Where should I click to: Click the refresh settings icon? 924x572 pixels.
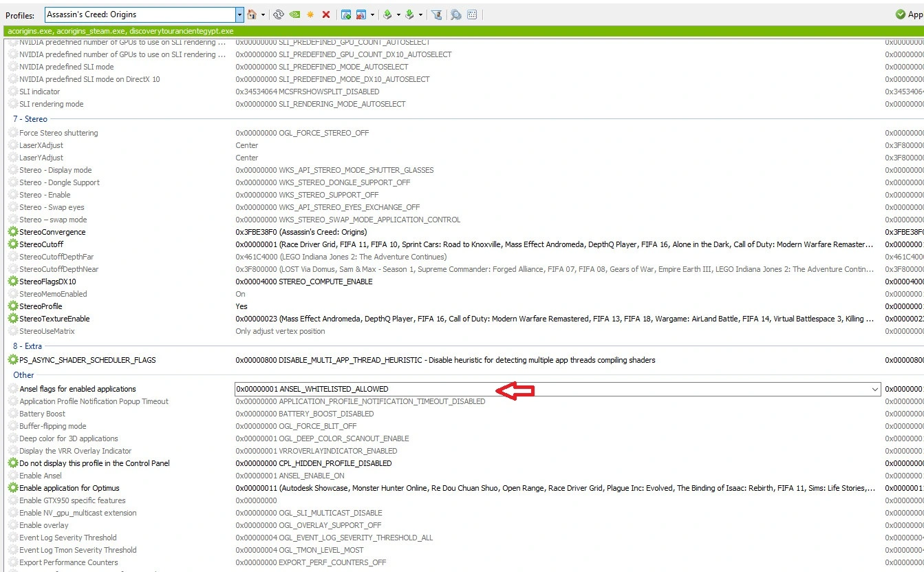coord(279,14)
